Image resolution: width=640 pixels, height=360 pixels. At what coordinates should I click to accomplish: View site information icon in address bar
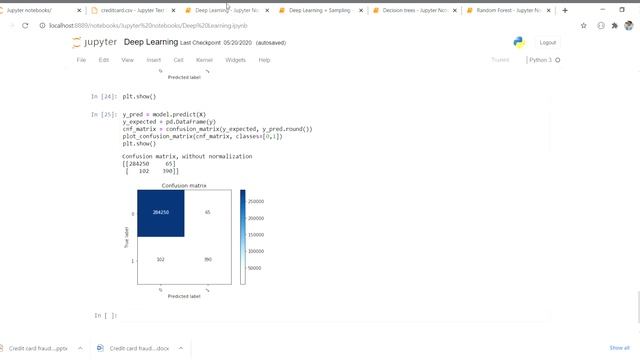[x=42, y=26]
